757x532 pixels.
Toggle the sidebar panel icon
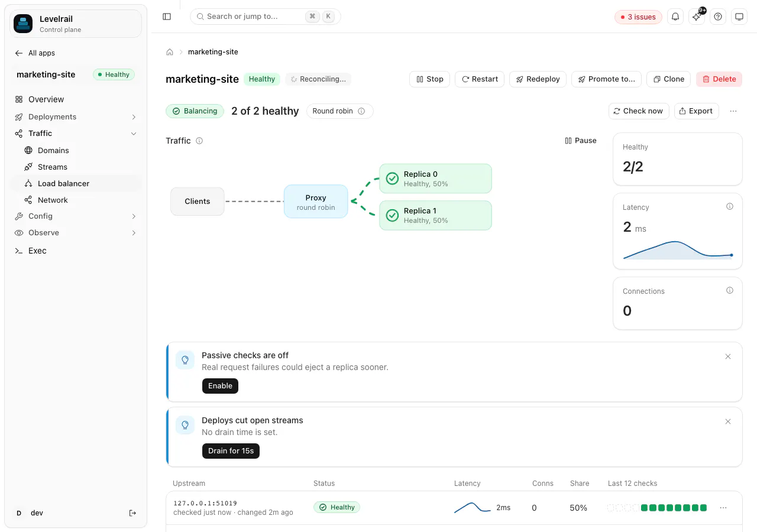pyautogui.click(x=167, y=17)
